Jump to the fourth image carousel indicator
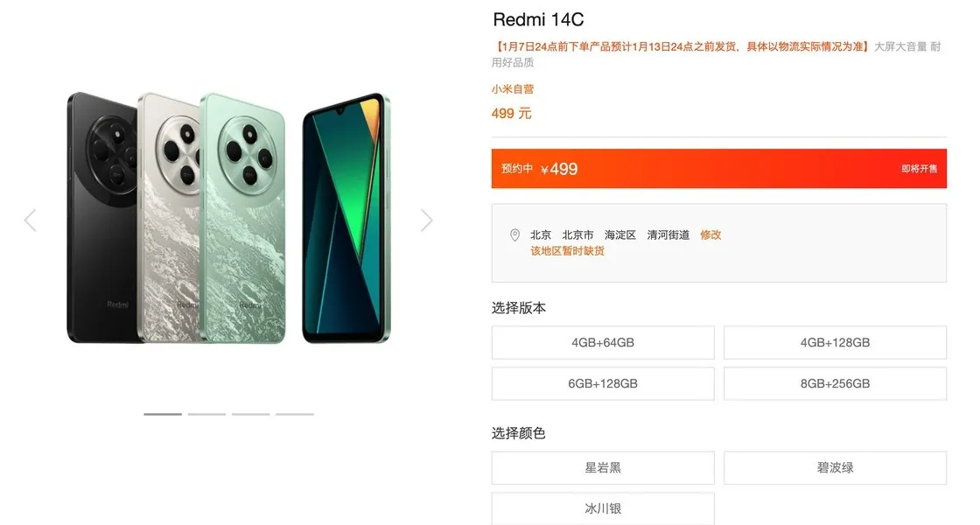The width and height of the screenshot is (980, 525). (x=295, y=414)
